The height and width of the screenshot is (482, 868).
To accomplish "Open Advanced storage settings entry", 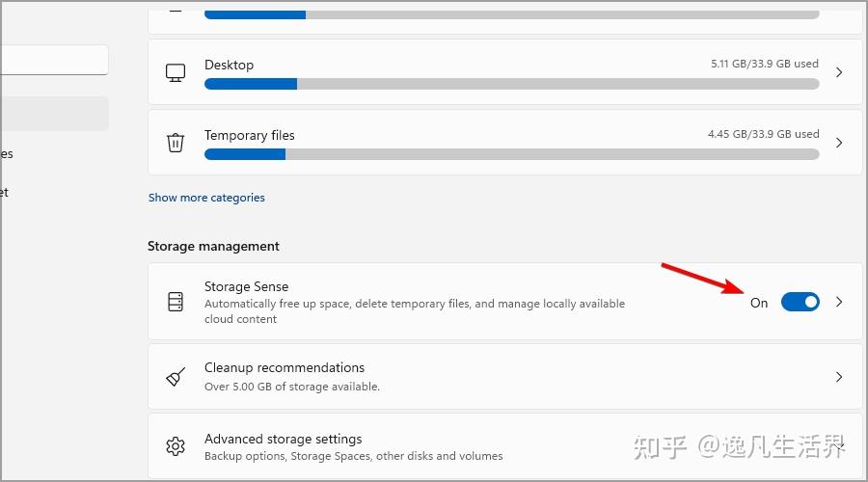I will (x=504, y=446).
